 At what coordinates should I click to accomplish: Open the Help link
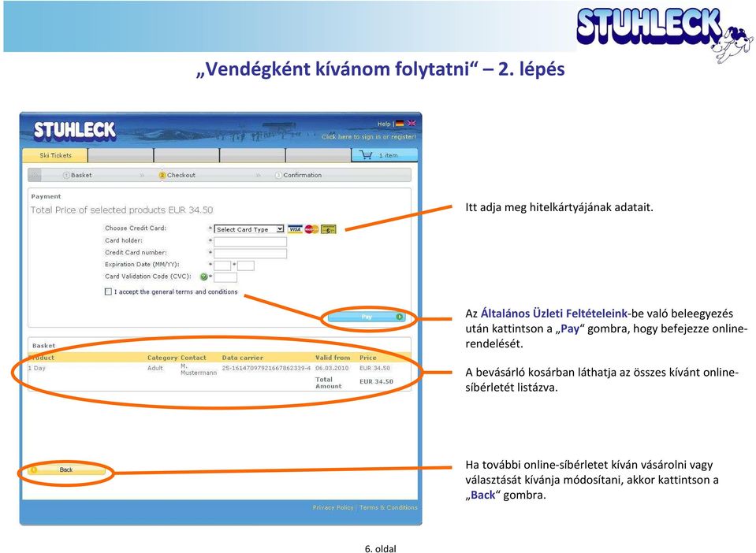click(384, 124)
